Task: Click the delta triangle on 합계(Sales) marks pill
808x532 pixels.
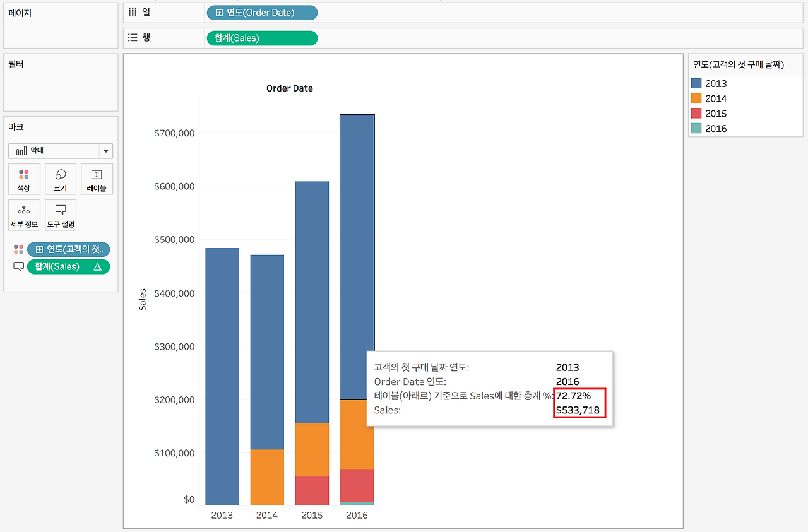Action: pyautogui.click(x=97, y=267)
